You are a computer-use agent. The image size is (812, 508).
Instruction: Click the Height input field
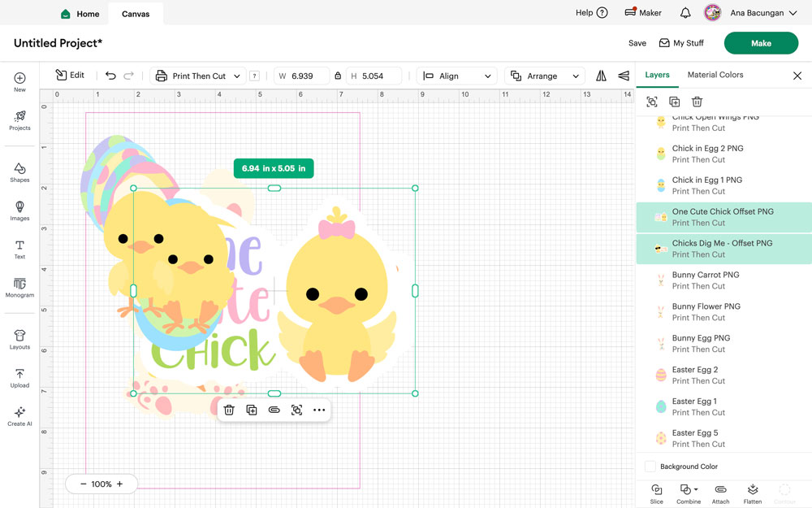(374, 76)
